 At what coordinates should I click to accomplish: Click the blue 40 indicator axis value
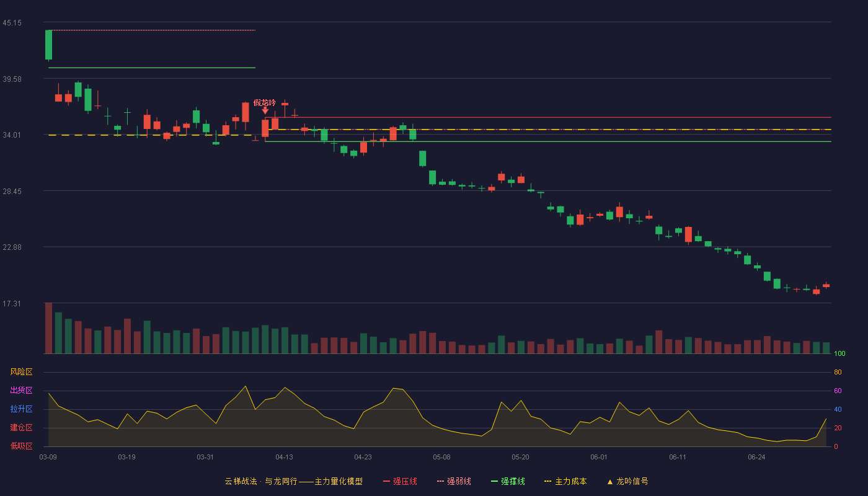(838, 410)
